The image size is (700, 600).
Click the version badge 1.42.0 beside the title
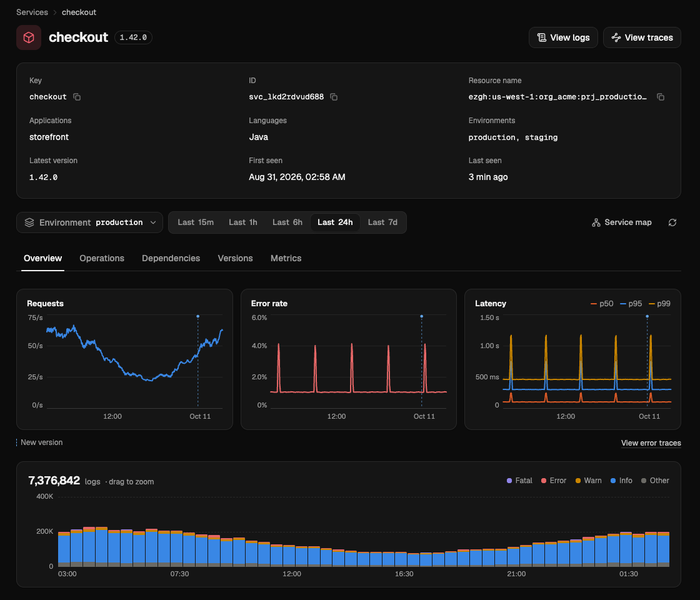click(133, 37)
